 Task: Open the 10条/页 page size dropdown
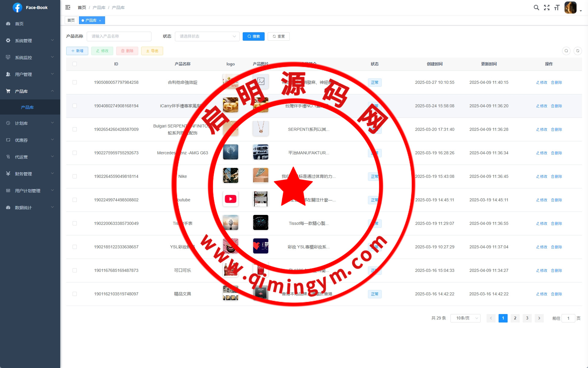click(465, 318)
